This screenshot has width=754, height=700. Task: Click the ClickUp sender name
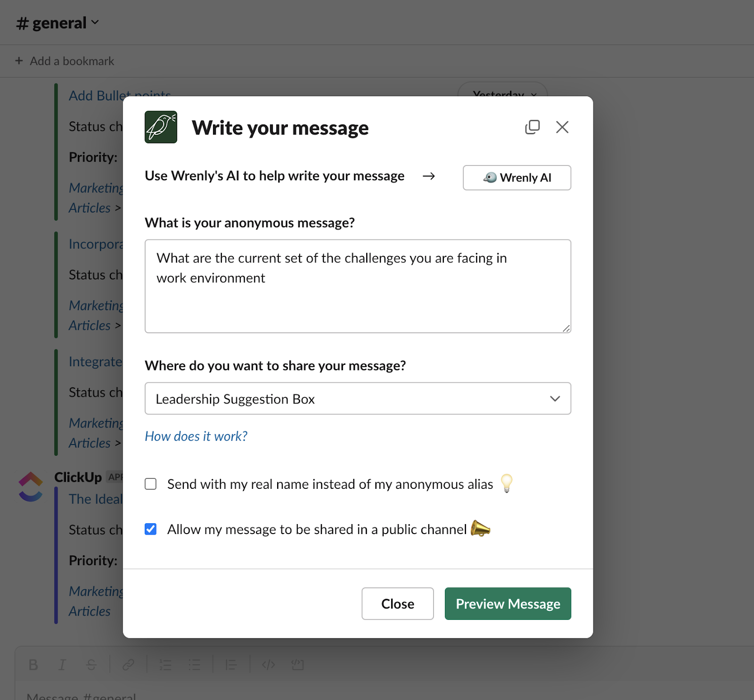(x=78, y=478)
